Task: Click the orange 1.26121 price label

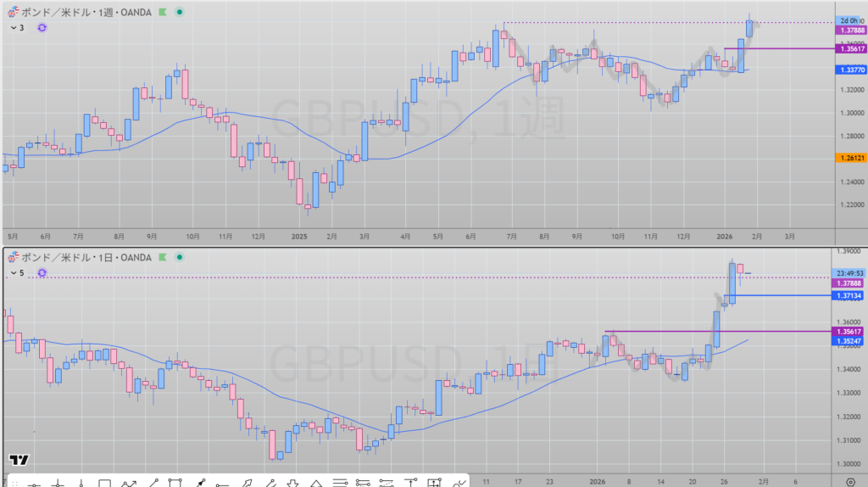Action: click(x=850, y=158)
